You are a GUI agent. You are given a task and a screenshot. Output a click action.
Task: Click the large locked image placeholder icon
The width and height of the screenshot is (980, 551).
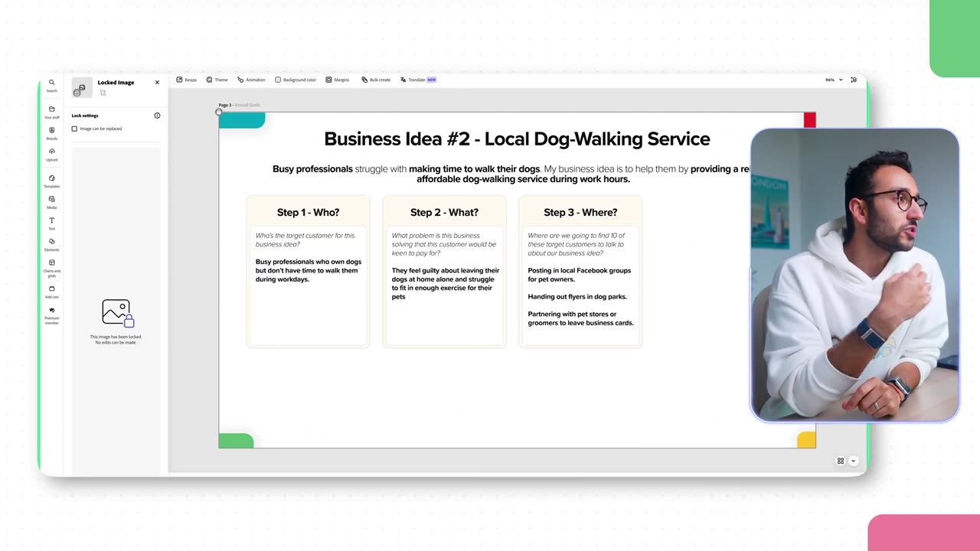coord(118,313)
